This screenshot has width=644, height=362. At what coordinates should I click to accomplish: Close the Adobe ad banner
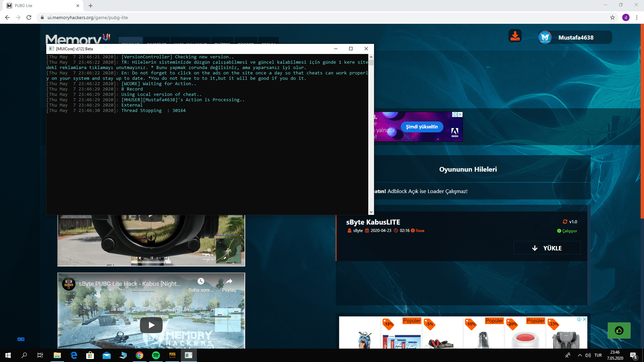(460, 115)
